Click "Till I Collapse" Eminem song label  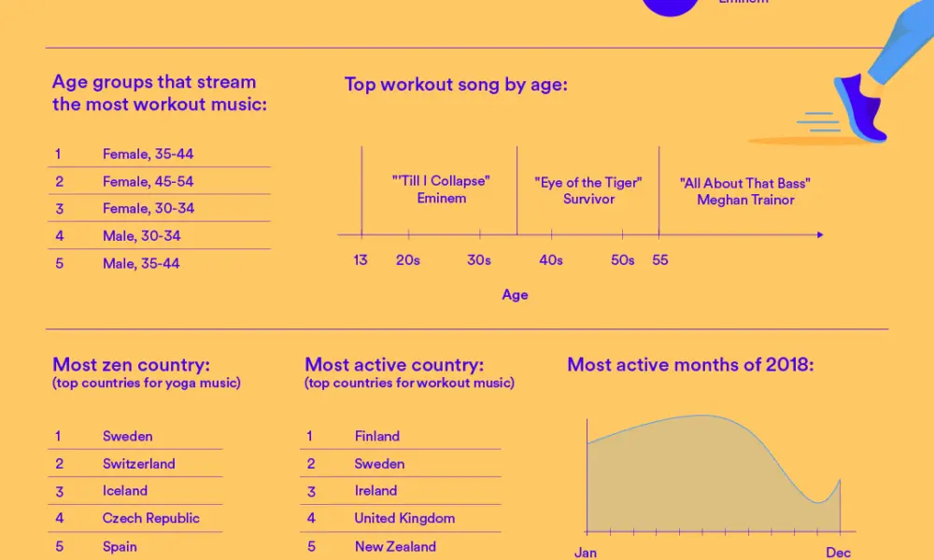point(441,189)
